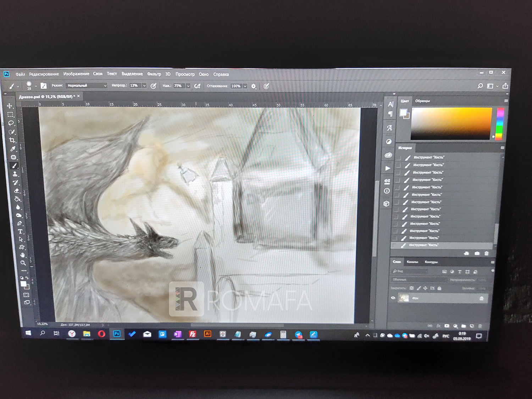Viewport: 532px width, 399px height.
Task: Pick a hue on the rainbow strip
Action: pyautogui.click(x=500, y=124)
